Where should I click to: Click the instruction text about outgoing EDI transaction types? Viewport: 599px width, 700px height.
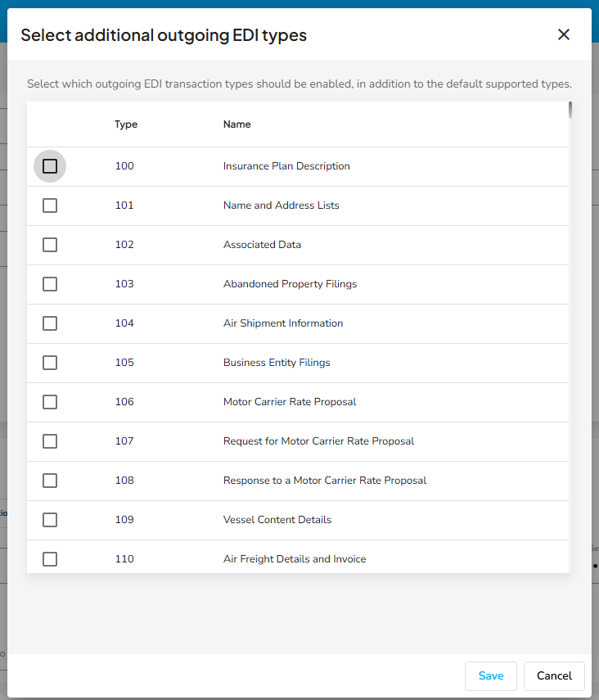299,84
